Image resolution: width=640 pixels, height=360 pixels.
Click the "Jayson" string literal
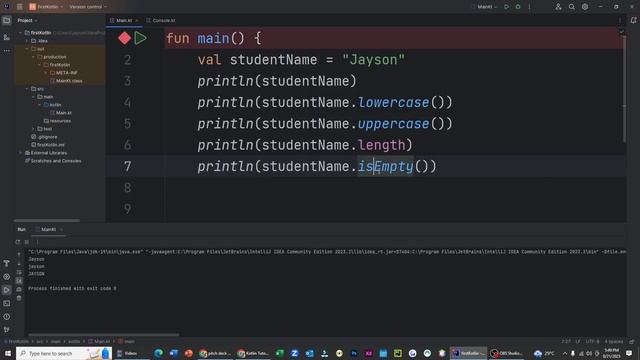coord(373,60)
